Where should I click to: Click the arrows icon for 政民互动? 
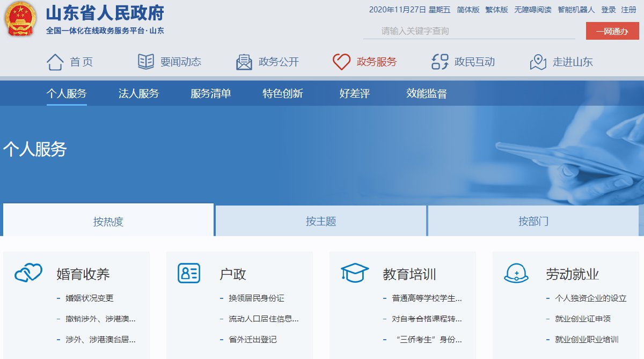point(440,62)
